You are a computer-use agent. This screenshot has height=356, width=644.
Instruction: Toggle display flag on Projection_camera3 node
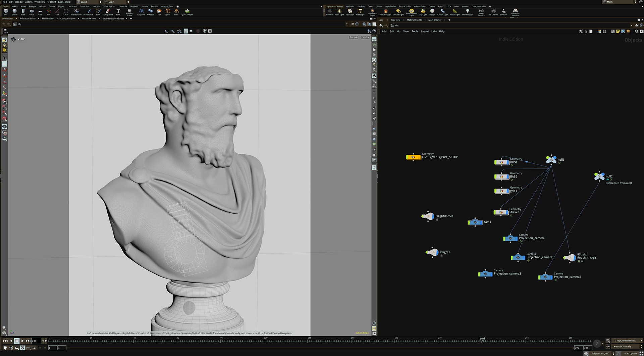point(491,274)
